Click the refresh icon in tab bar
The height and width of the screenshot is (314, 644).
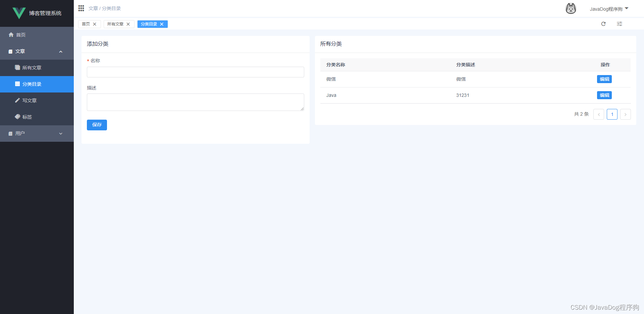coord(603,24)
